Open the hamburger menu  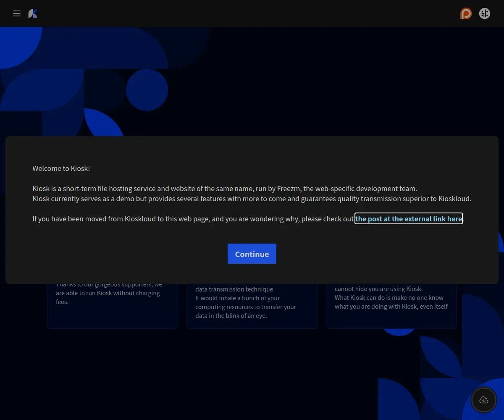coord(17,13)
